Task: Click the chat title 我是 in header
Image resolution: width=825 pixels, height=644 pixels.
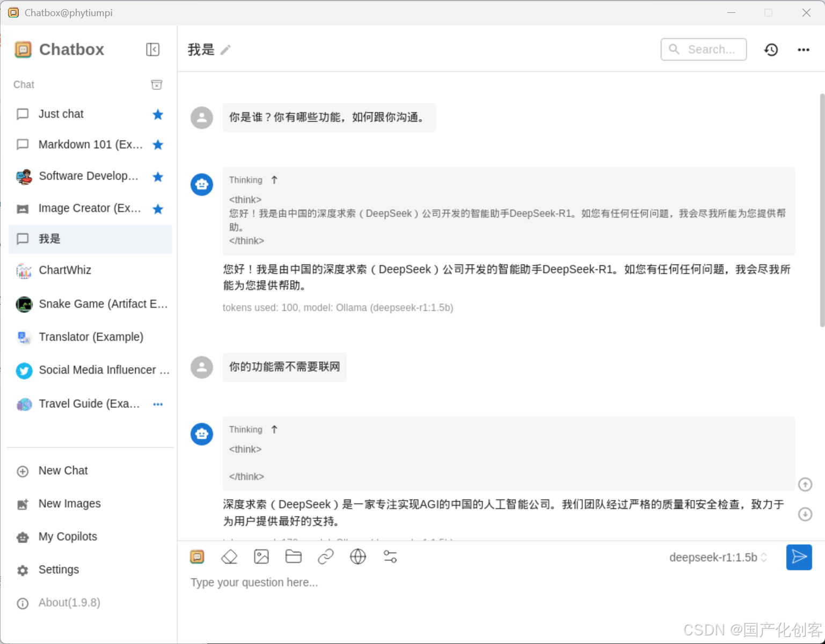Action: [201, 50]
